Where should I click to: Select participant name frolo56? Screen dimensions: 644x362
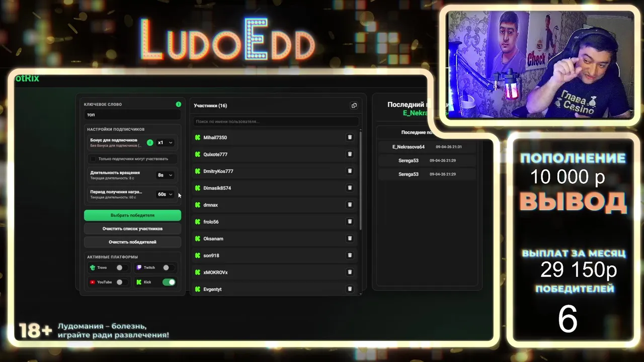pyautogui.click(x=211, y=222)
